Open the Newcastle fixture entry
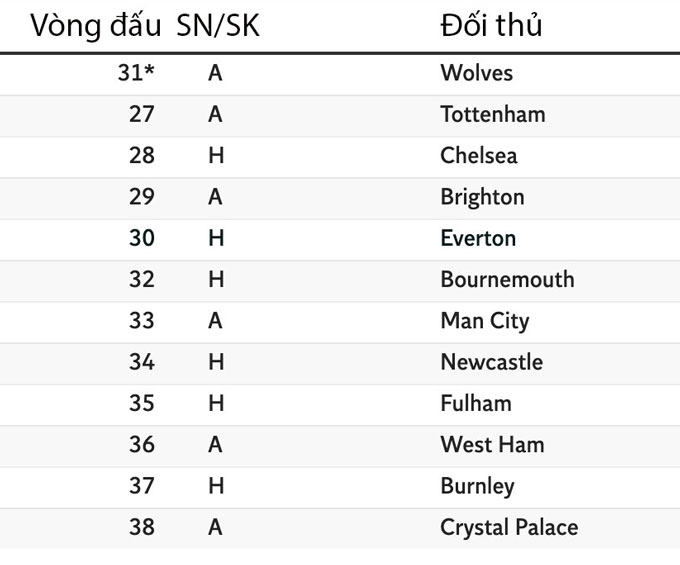 (491, 362)
